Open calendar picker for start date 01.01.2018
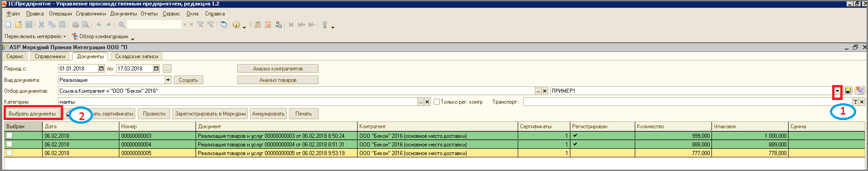This screenshot has width=868, height=171. click(x=102, y=69)
